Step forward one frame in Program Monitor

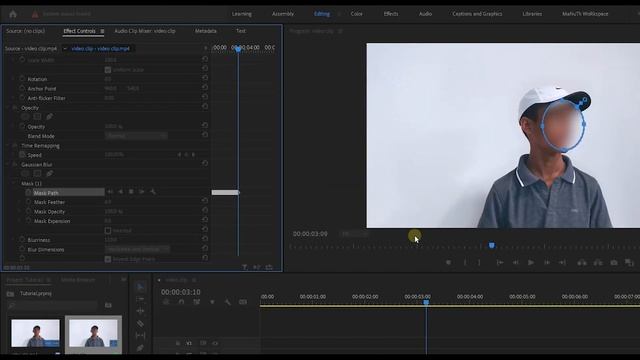click(547, 263)
